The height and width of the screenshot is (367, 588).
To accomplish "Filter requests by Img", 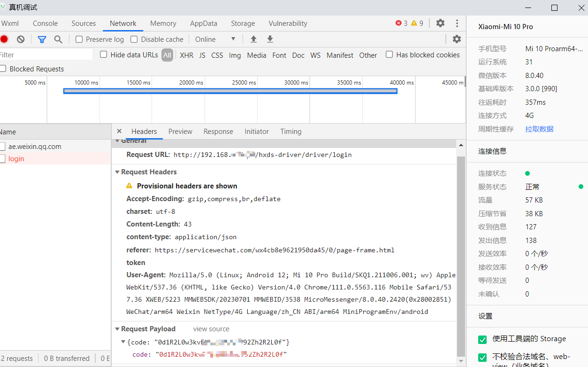I will tap(235, 55).
